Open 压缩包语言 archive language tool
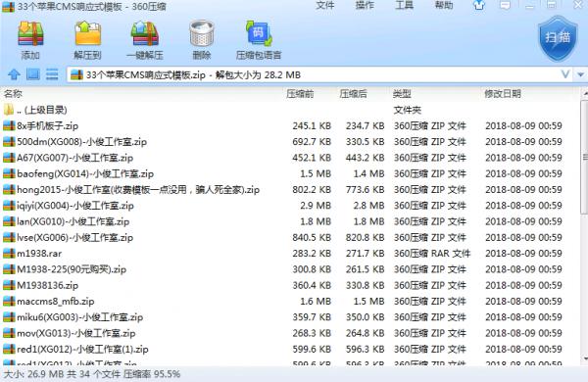This screenshot has width=588, height=382. (x=259, y=40)
